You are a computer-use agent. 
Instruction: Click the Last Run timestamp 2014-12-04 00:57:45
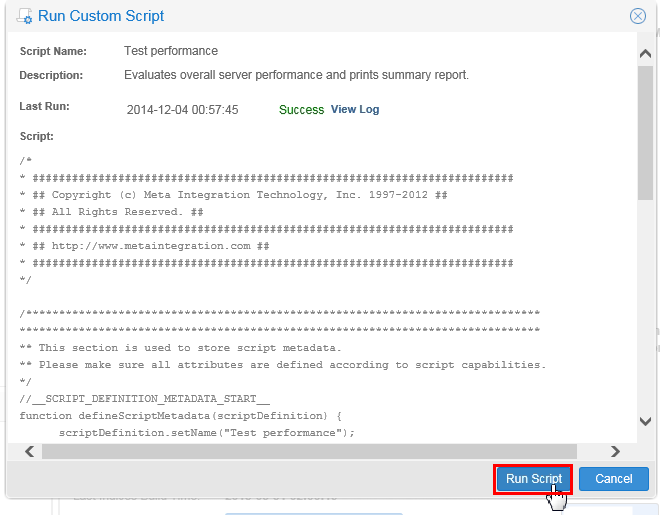click(x=183, y=110)
